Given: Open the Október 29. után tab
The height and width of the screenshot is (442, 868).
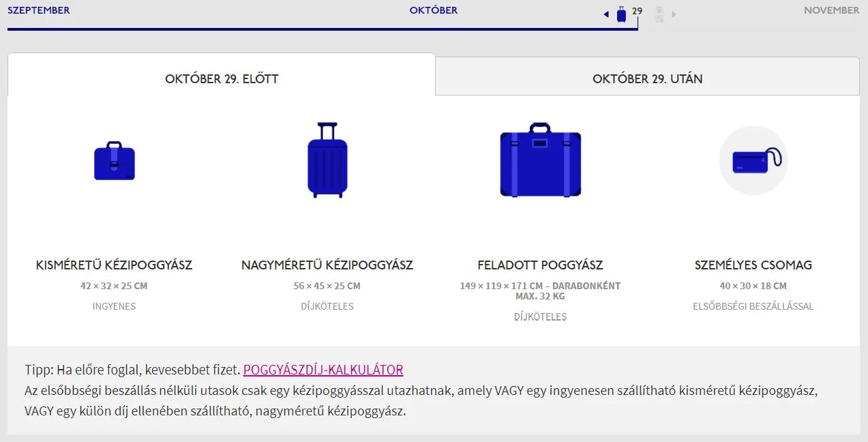Looking at the screenshot, I should tap(647, 78).
